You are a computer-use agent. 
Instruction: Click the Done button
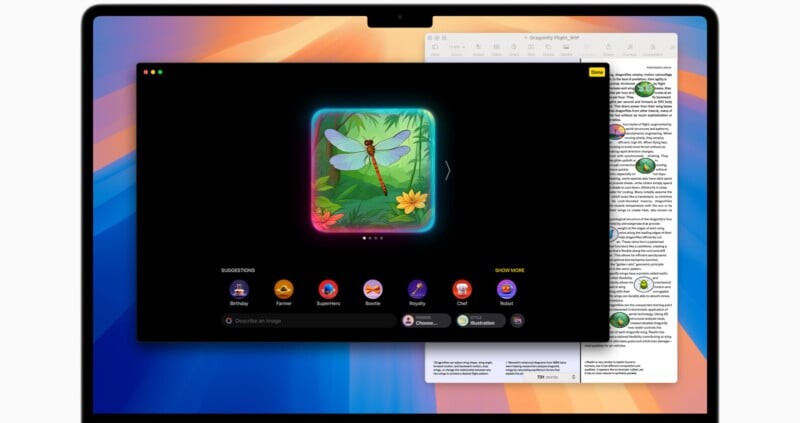pyautogui.click(x=596, y=72)
